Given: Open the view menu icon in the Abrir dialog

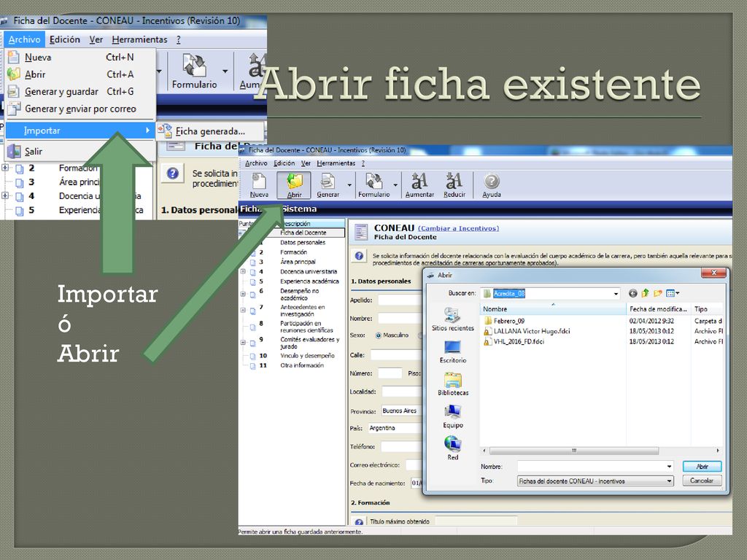Looking at the screenshot, I should click(x=672, y=293).
